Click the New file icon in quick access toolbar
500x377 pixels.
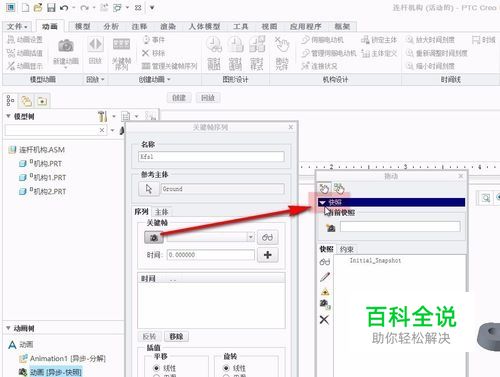(x=25, y=7)
